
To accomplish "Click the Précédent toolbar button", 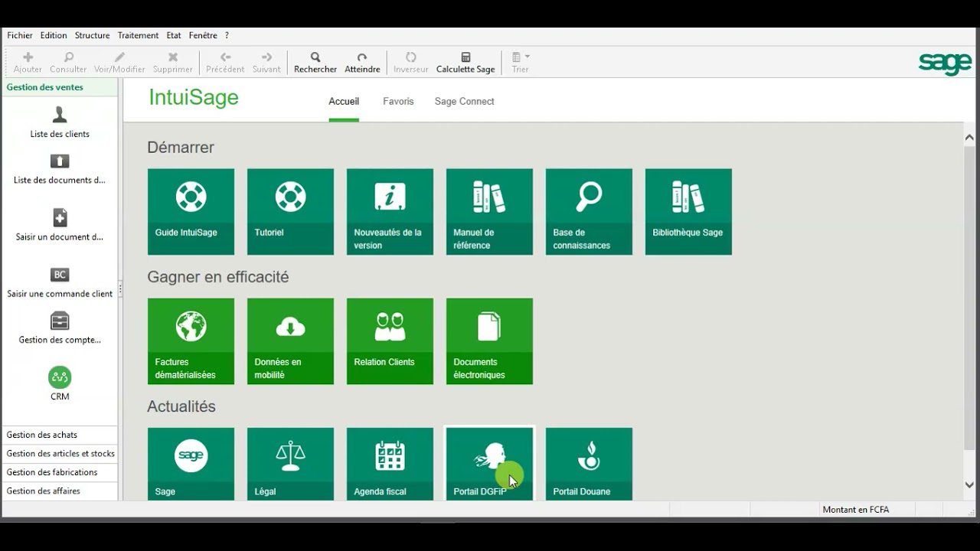I will pos(225,63).
